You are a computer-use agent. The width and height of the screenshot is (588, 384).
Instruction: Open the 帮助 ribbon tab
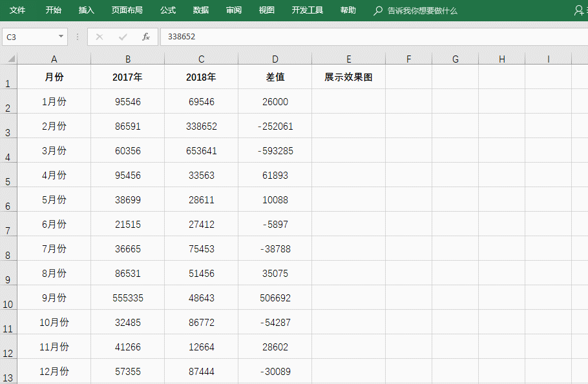(x=348, y=10)
